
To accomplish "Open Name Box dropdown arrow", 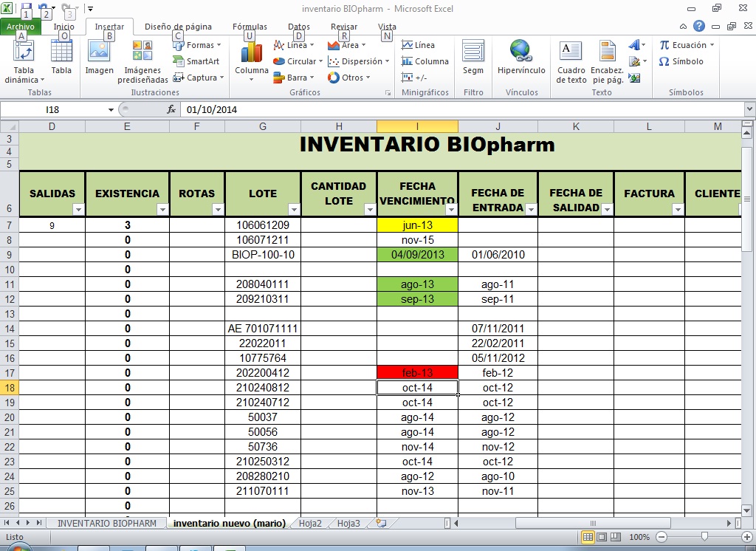I will point(111,109).
